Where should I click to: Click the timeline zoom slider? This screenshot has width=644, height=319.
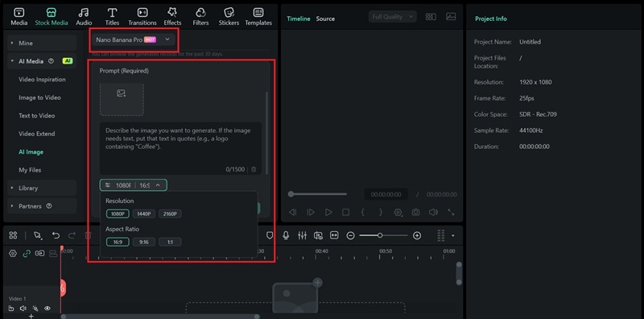pos(384,235)
